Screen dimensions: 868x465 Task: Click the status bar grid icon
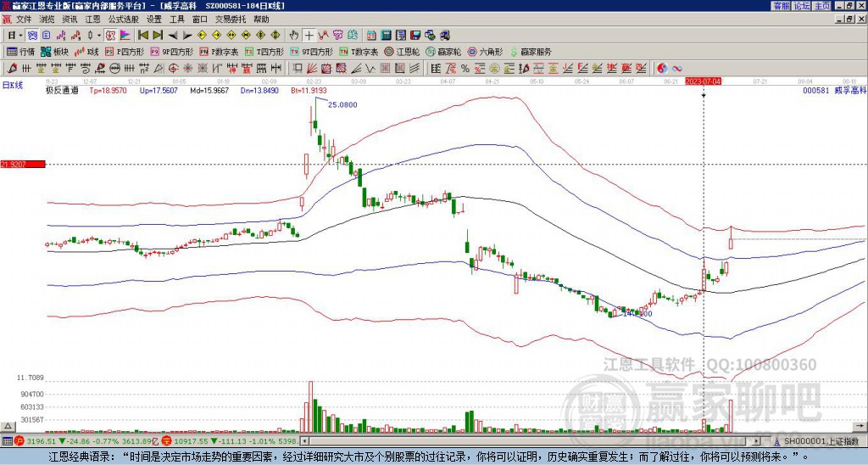tap(7, 441)
